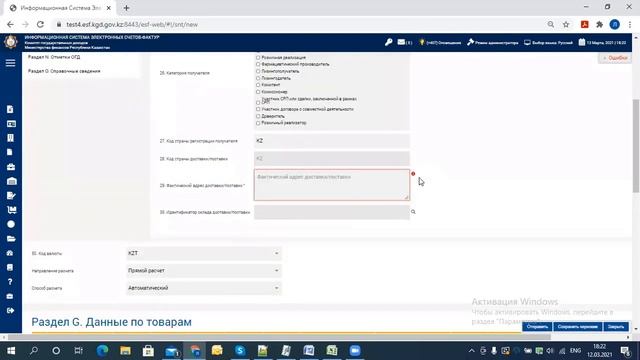Click the ID card sidebar icon
The width and height of the screenshot is (640, 360).
pos(11,124)
